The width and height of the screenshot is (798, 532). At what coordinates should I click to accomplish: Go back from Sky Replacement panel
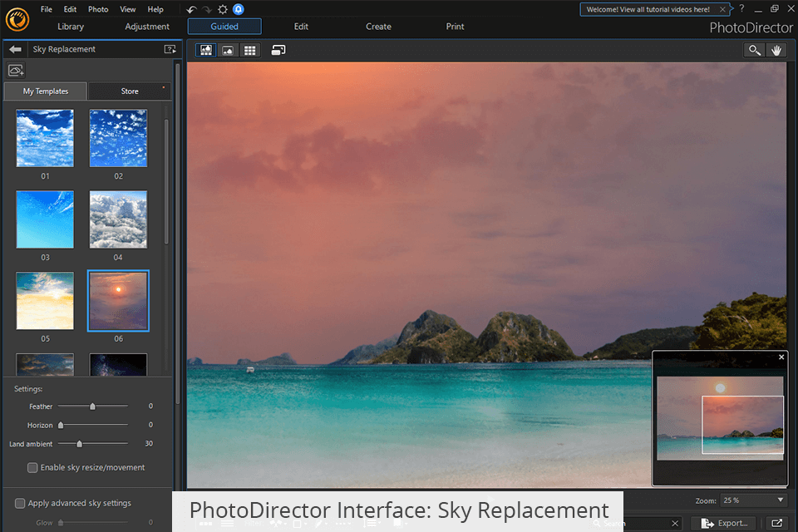point(15,49)
